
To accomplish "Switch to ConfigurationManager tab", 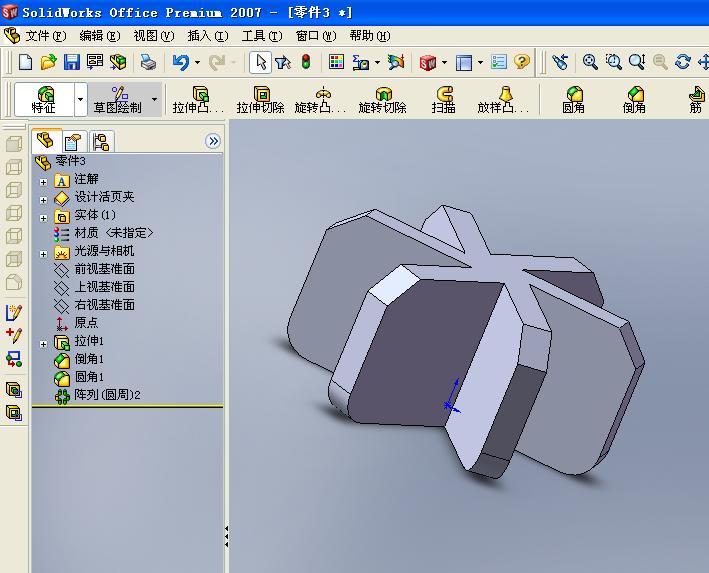I will [101, 142].
